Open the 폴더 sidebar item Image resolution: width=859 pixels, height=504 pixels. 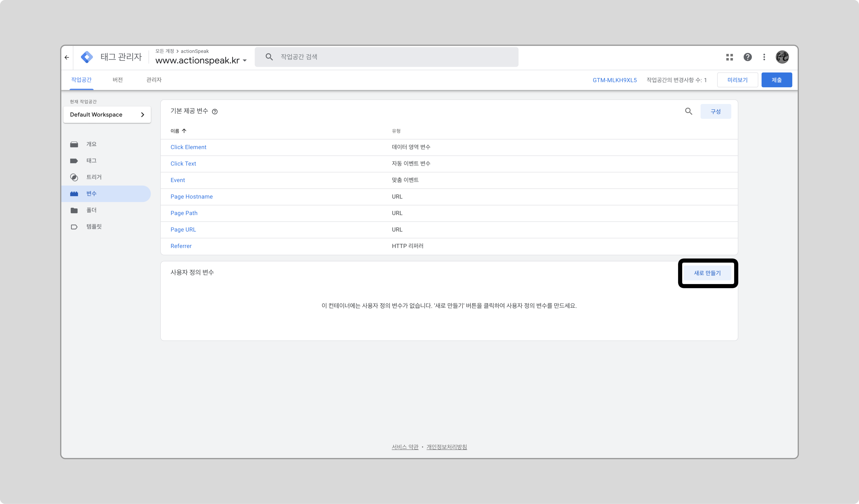tap(106, 210)
